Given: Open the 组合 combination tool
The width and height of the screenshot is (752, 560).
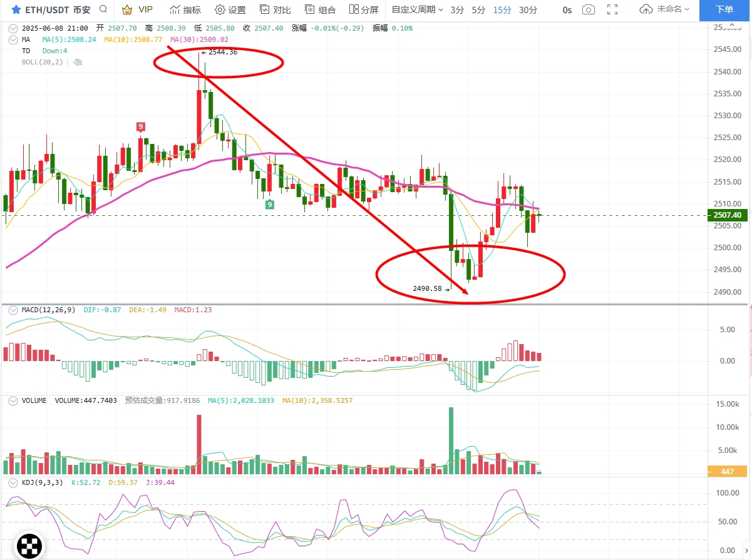Looking at the screenshot, I should pos(320,9).
